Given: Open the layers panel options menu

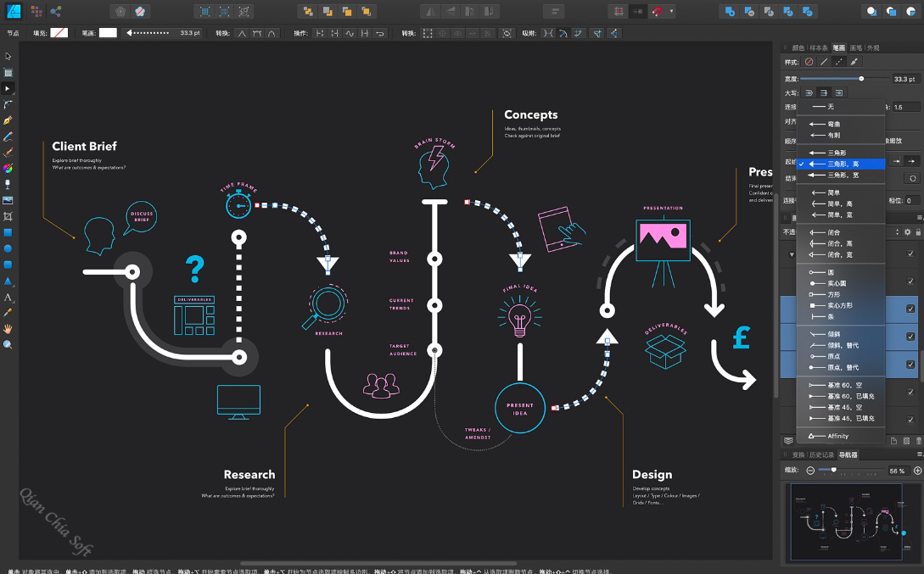Looking at the screenshot, I should click(x=919, y=217).
